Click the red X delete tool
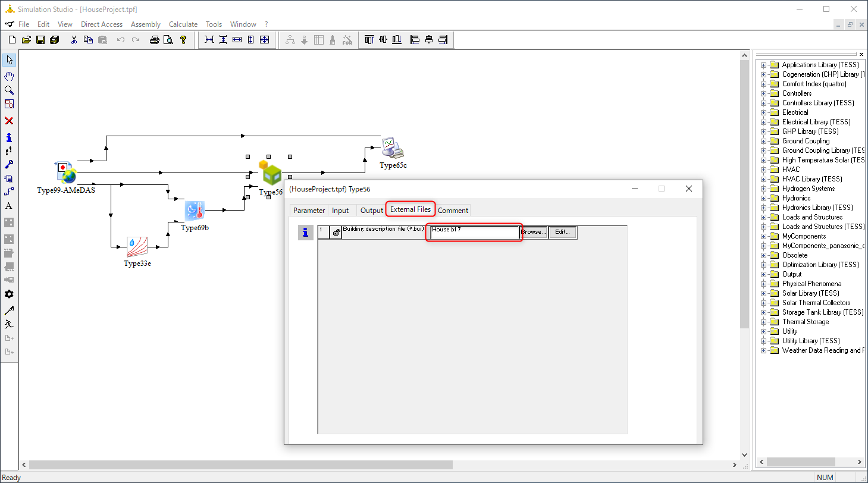Viewport: 868px width, 483px height. point(9,121)
